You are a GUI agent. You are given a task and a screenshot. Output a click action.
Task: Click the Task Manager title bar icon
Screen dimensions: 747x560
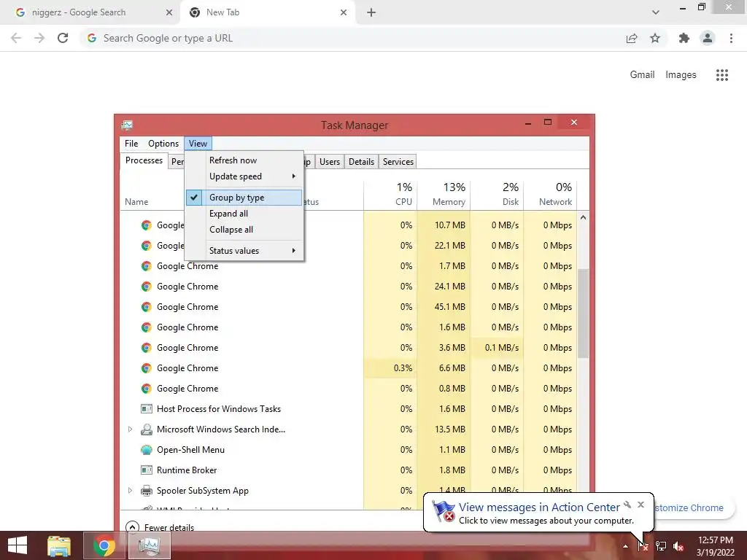point(127,125)
